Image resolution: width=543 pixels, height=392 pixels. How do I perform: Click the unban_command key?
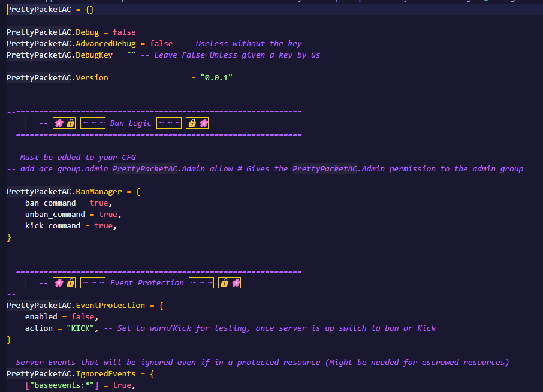55,215
